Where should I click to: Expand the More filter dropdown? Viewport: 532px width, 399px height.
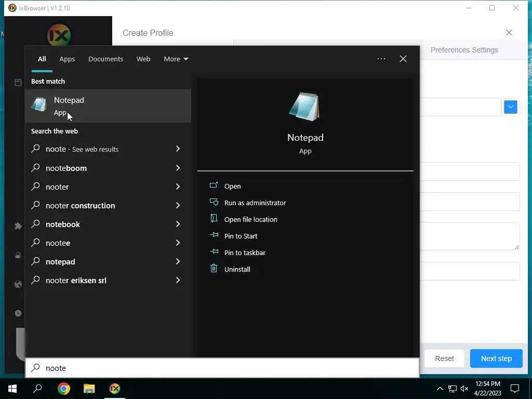point(176,59)
